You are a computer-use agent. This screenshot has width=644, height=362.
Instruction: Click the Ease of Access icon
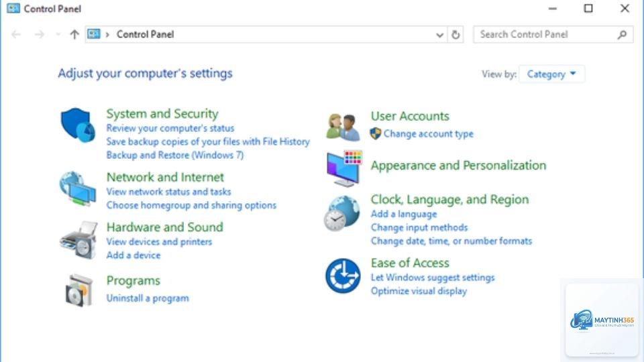pyautogui.click(x=343, y=276)
